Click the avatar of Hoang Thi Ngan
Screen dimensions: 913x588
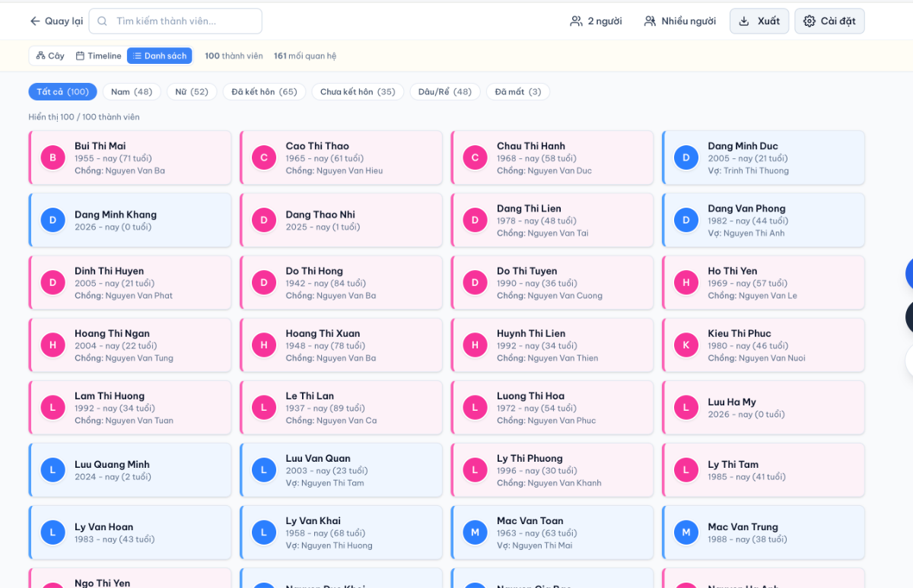click(x=52, y=345)
